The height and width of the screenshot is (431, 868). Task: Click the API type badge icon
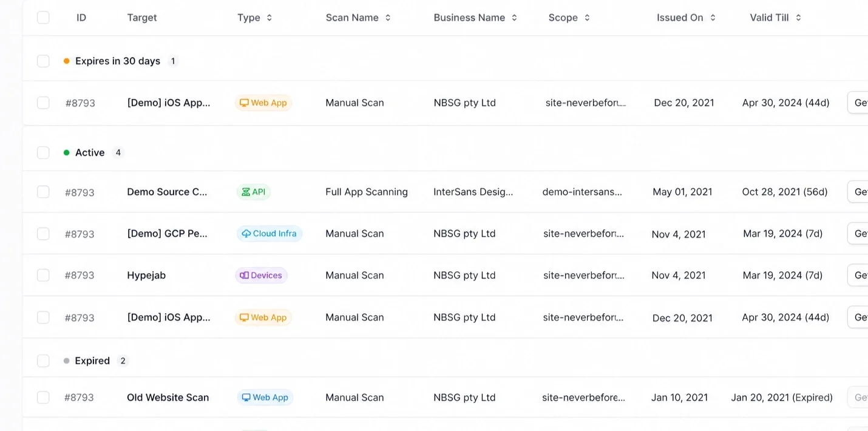tap(246, 192)
